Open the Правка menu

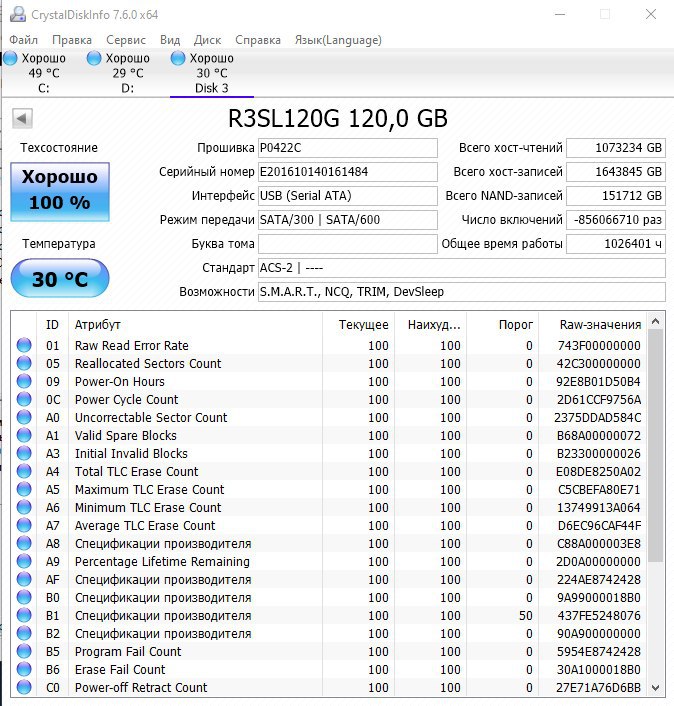pyautogui.click(x=72, y=40)
